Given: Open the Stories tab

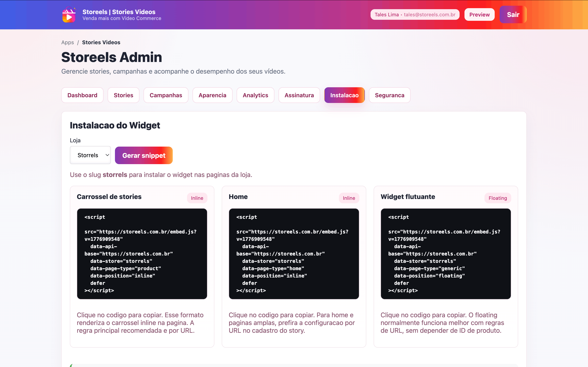Looking at the screenshot, I should click(x=124, y=95).
